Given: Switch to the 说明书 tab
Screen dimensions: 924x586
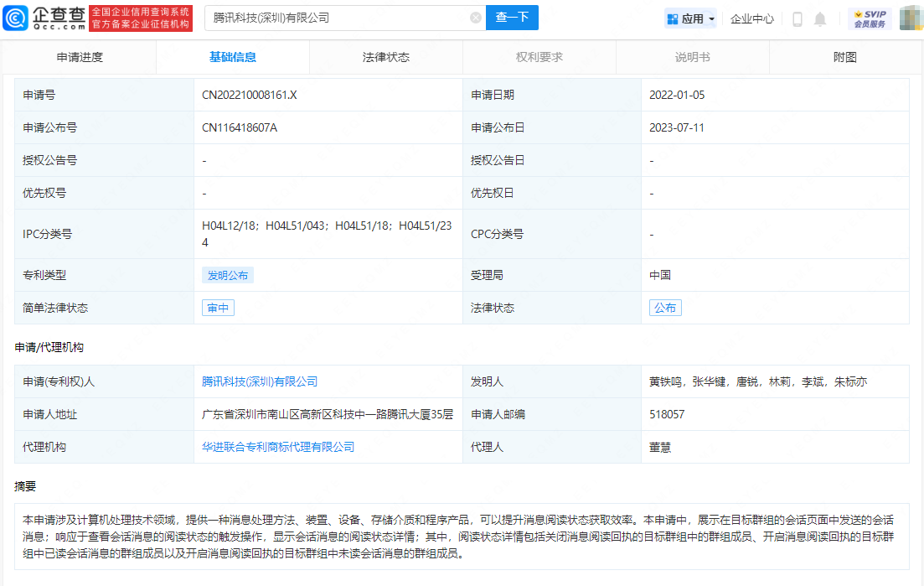Looking at the screenshot, I should click(693, 57).
